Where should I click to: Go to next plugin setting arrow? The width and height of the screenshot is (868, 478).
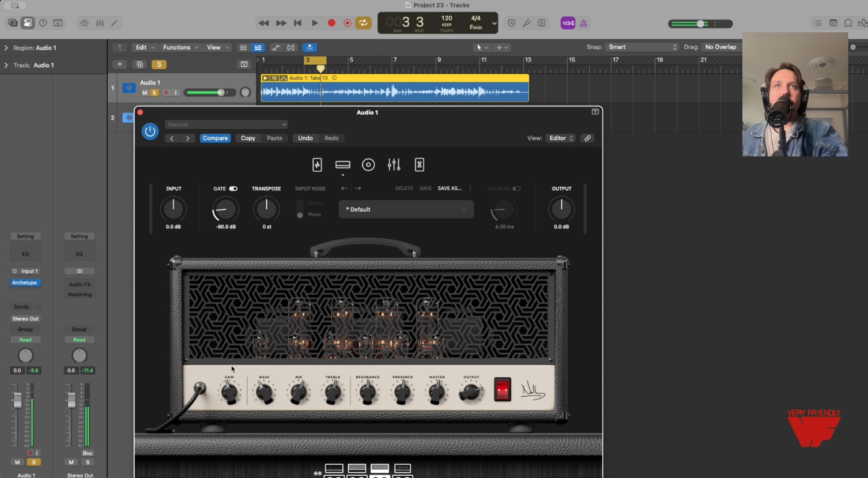[187, 138]
